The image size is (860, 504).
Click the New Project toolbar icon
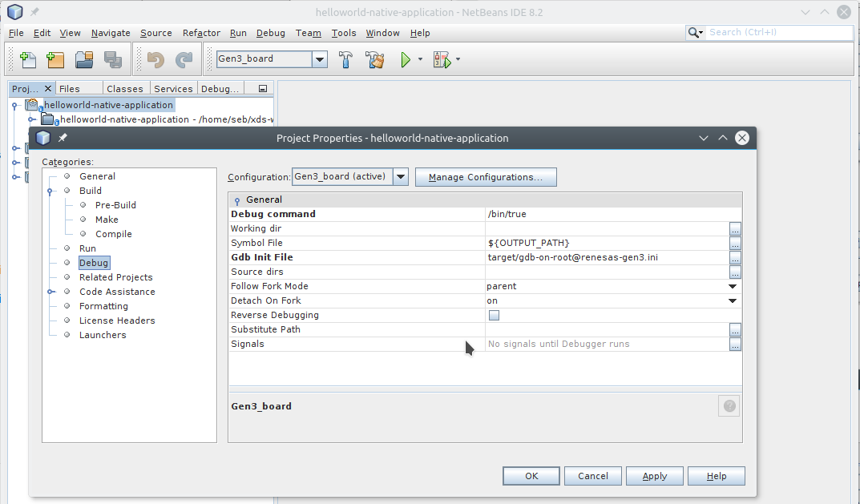[x=55, y=59]
